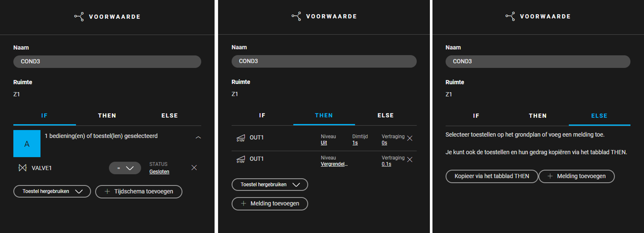
Task: Switch to ELSE tab in left panel
Action: point(170,116)
